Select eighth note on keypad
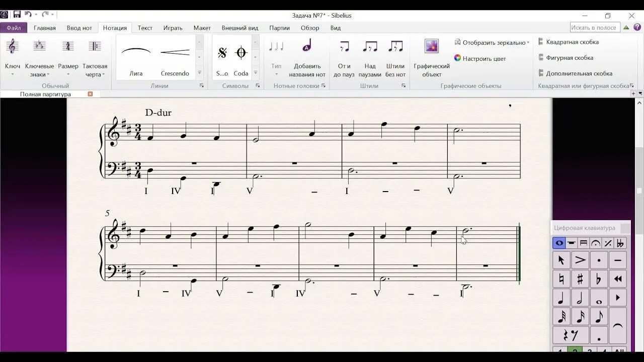 click(x=599, y=316)
